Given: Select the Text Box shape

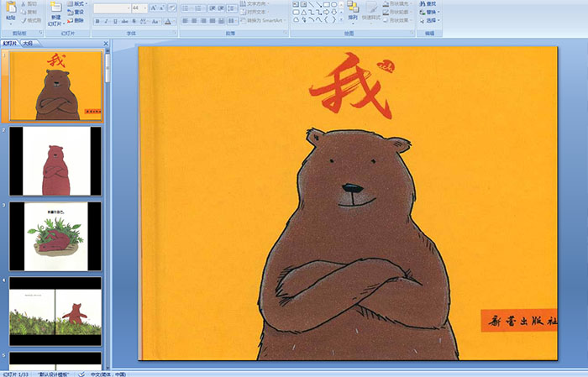Looking at the screenshot, I should point(296,4).
